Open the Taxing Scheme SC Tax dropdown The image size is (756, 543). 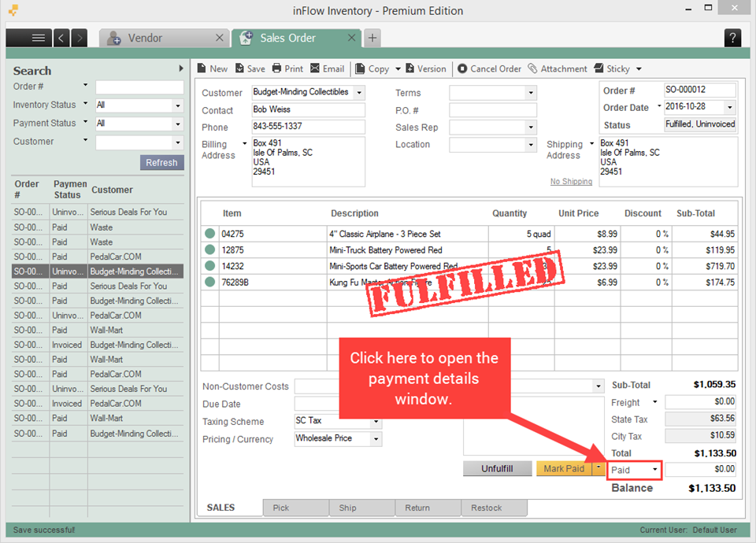tap(376, 422)
